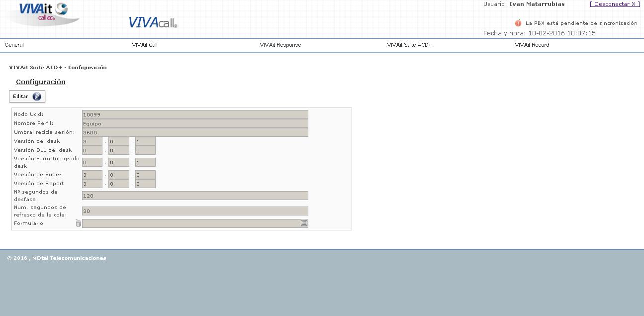Click the Editar button
The width and height of the screenshot is (644, 316).
[27, 96]
